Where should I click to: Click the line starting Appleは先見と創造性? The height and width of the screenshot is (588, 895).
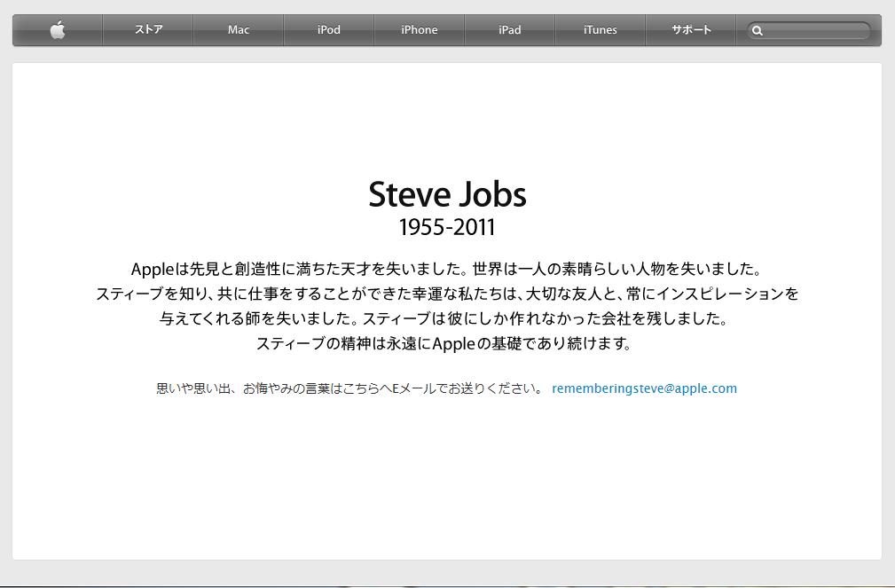point(446,269)
